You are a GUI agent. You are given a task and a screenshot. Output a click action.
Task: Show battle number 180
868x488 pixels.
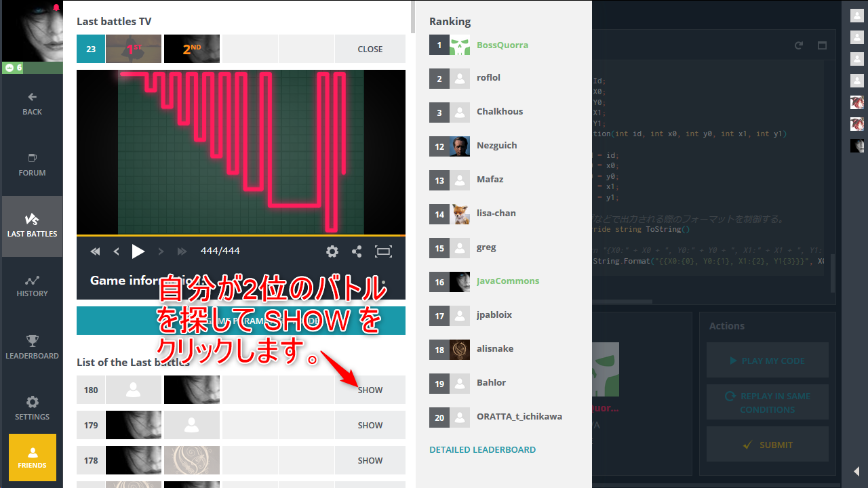(370, 390)
